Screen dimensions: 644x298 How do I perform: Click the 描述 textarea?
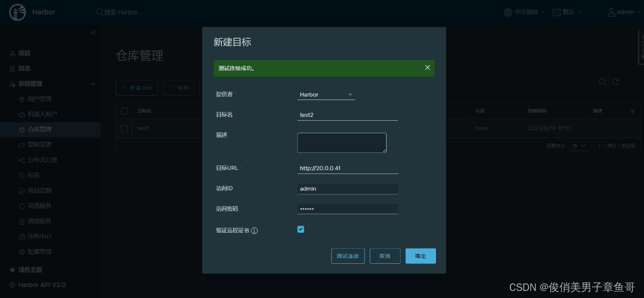pos(342,142)
